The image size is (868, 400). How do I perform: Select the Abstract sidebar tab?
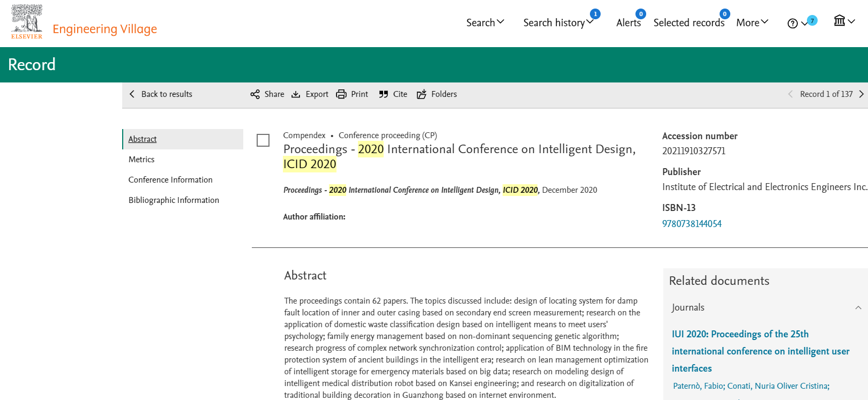(x=183, y=139)
